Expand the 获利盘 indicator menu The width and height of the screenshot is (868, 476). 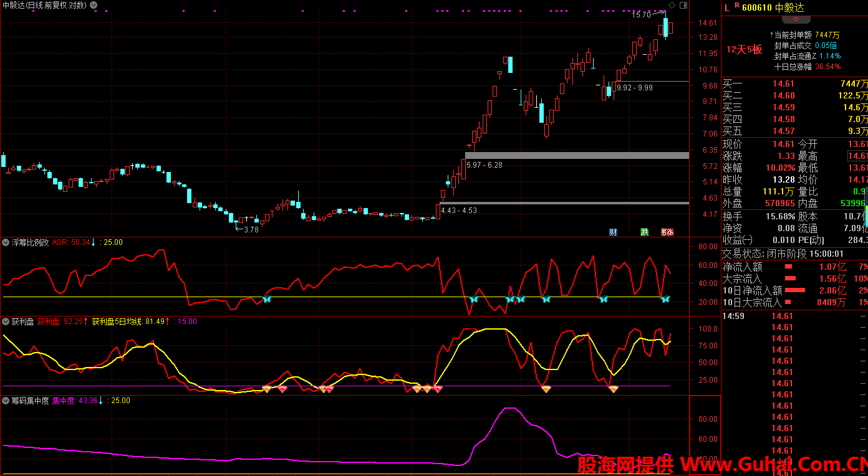(x=6, y=321)
